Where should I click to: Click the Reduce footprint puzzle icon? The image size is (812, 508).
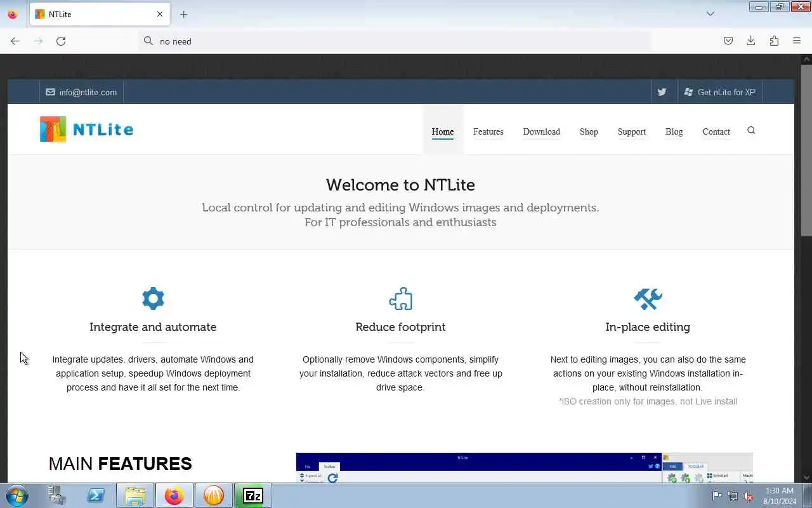(400, 298)
